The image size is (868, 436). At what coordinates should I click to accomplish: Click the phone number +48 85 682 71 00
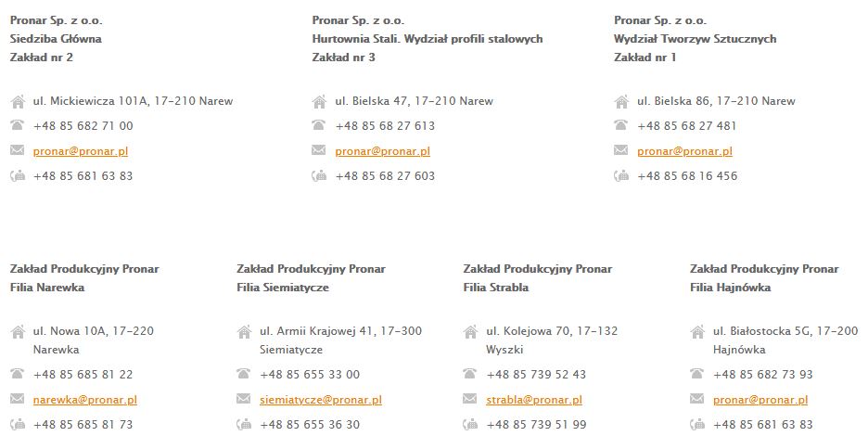pyautogui.click(x=83, y=126)
